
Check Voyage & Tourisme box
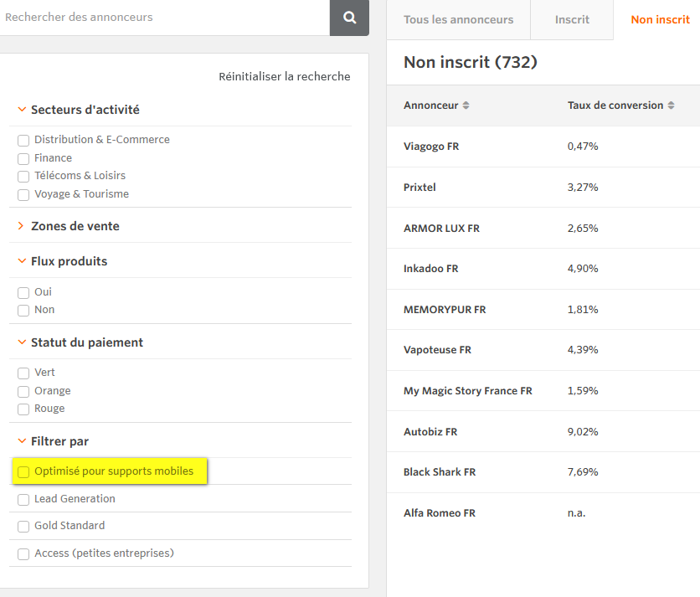[23, 195]
